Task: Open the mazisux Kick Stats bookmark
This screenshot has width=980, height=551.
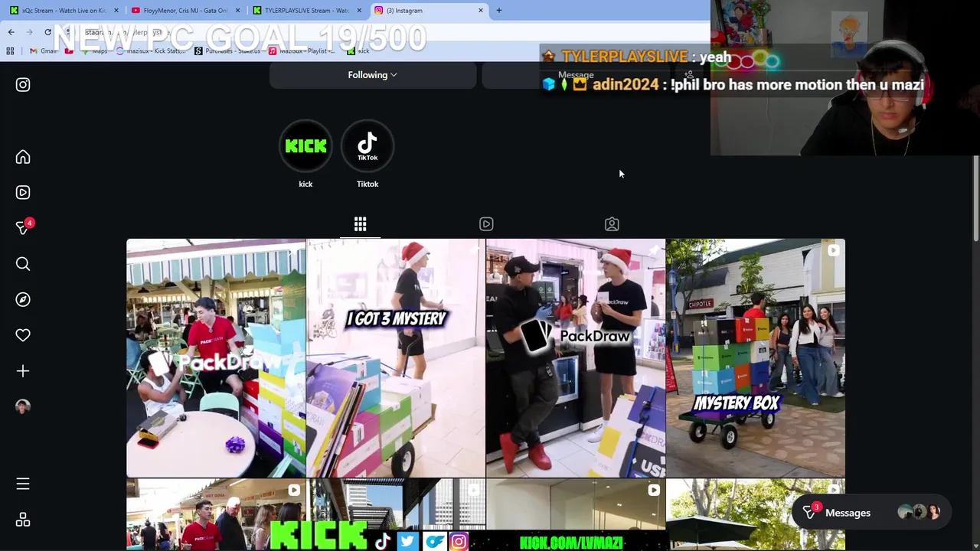Action: (x=150, y=51)
